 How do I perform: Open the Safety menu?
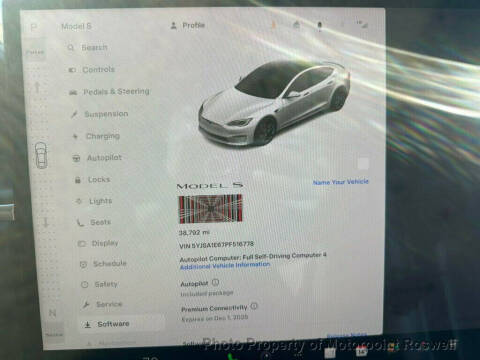click(x=99, y=284)
